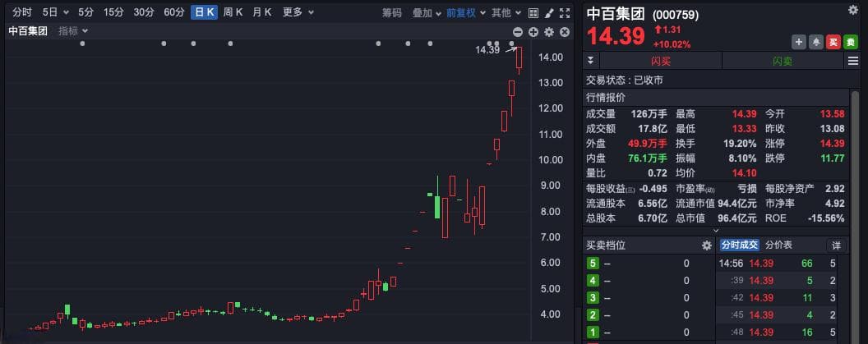Open the quick-trade hamburger menu

click(x=853, y=61)
